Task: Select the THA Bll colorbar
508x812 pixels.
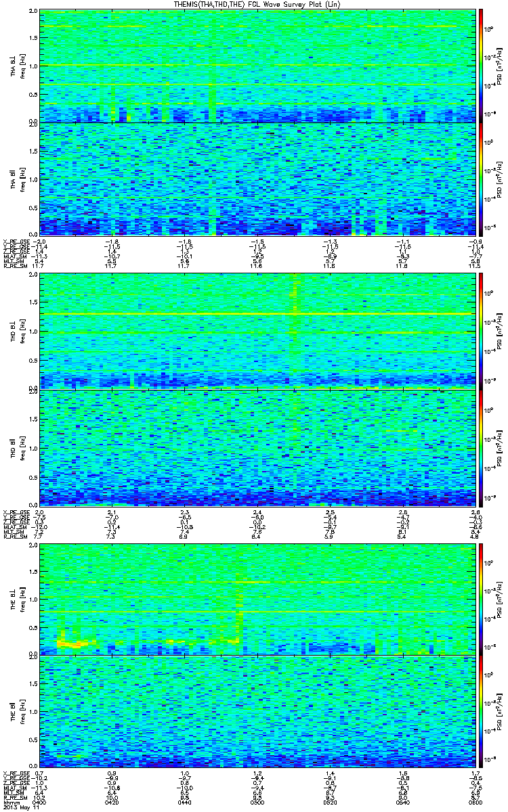Action: [x=481, y=179]
